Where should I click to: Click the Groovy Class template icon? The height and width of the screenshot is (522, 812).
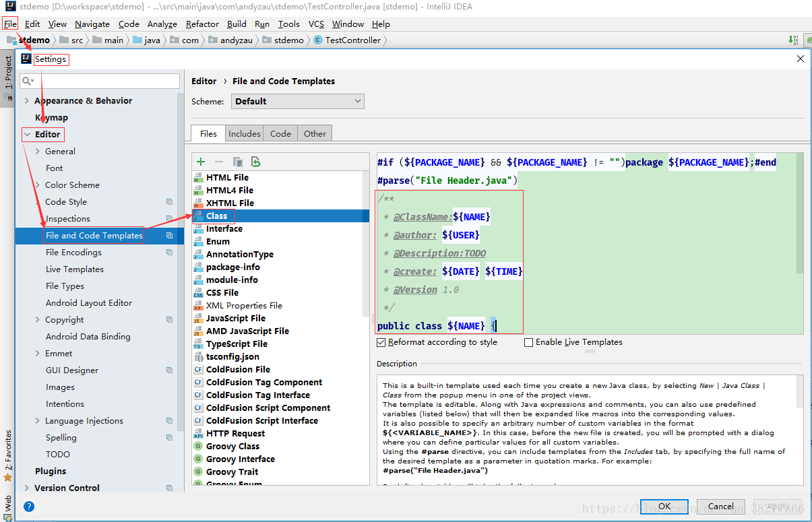point(198,447)
